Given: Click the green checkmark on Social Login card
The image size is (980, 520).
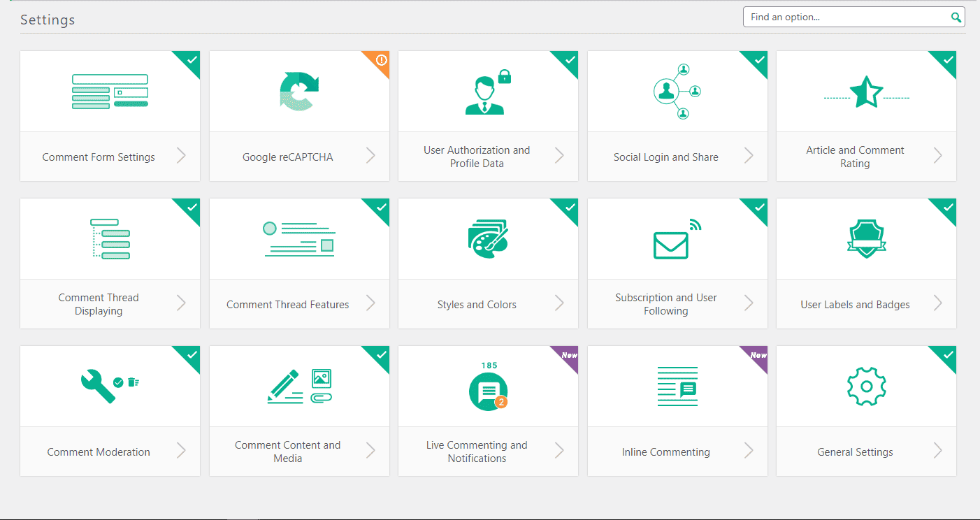Looking at the screenshot, I should [759, 60].
